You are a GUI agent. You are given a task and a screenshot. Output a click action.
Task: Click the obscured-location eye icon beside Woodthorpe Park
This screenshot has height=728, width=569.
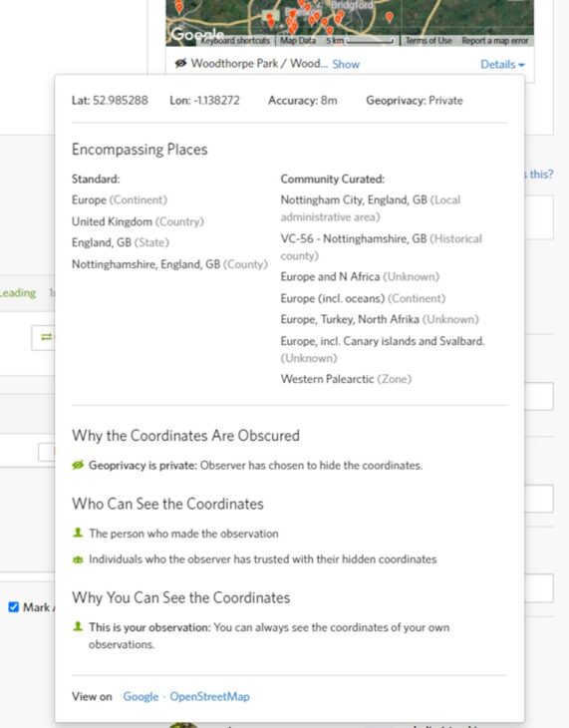(x=180, y=63)
